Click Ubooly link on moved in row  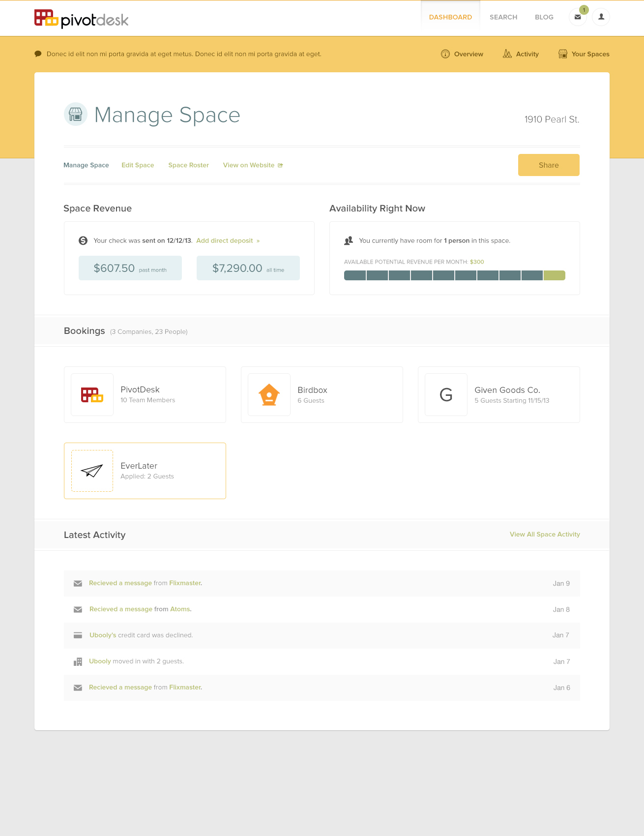(100, 661)
